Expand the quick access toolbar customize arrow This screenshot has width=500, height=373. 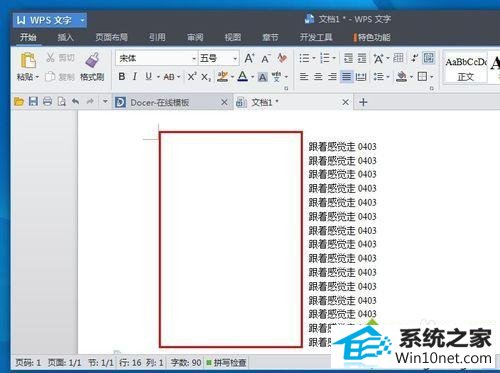(105, 101)
